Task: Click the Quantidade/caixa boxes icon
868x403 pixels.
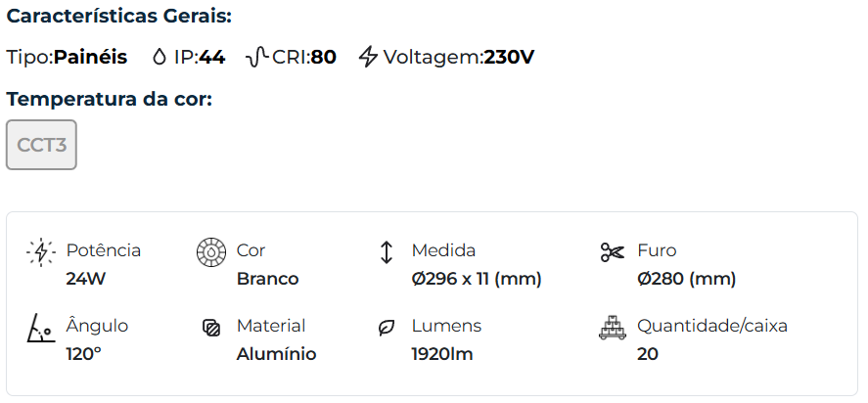Action: (x=612, y=328)
